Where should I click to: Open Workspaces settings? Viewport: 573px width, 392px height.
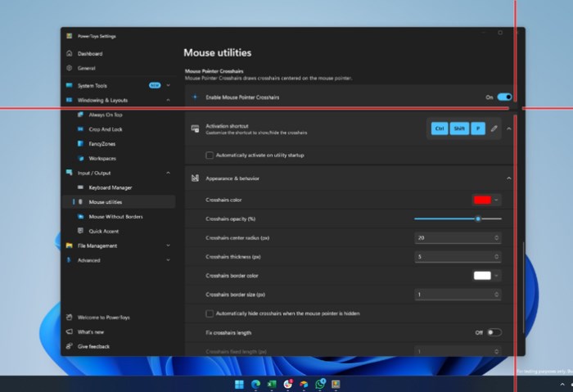[x=102, y=159]
